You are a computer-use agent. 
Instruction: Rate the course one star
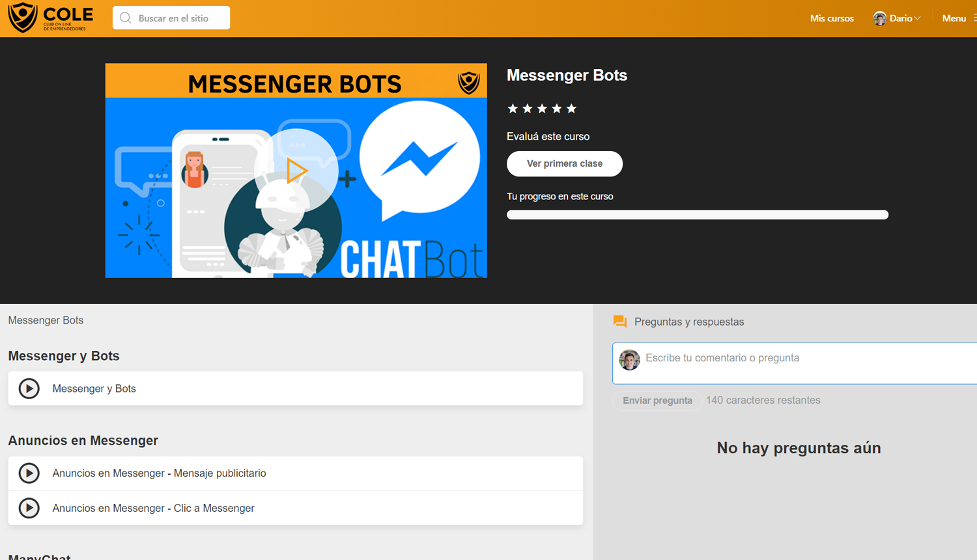[x=513, y=109]
